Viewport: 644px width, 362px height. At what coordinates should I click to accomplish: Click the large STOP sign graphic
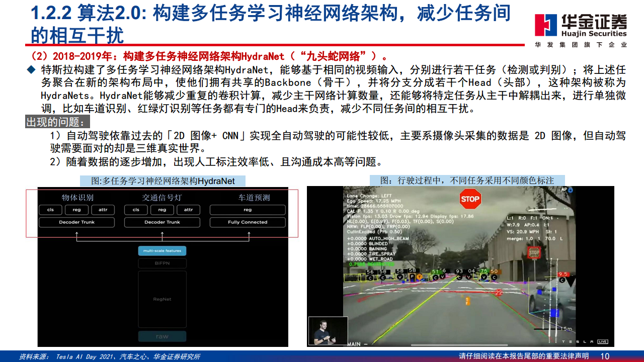click(470, 199)
